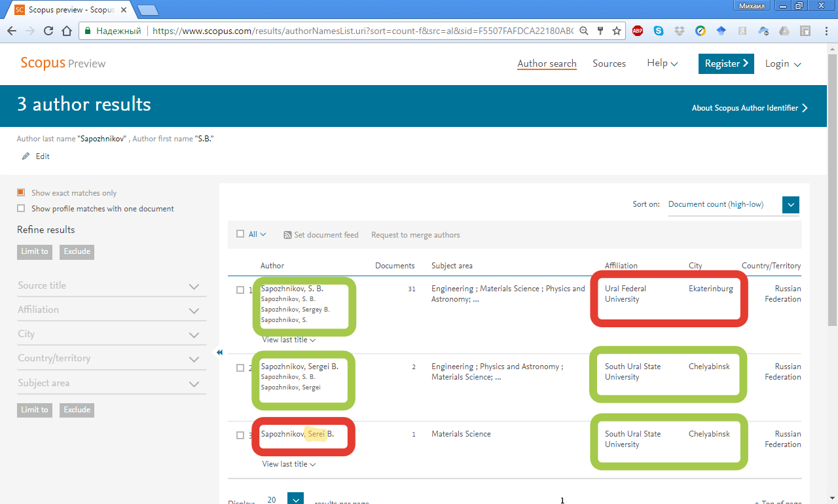Expand the Subject area filter
838x504 pixels.
click(193, 384)
